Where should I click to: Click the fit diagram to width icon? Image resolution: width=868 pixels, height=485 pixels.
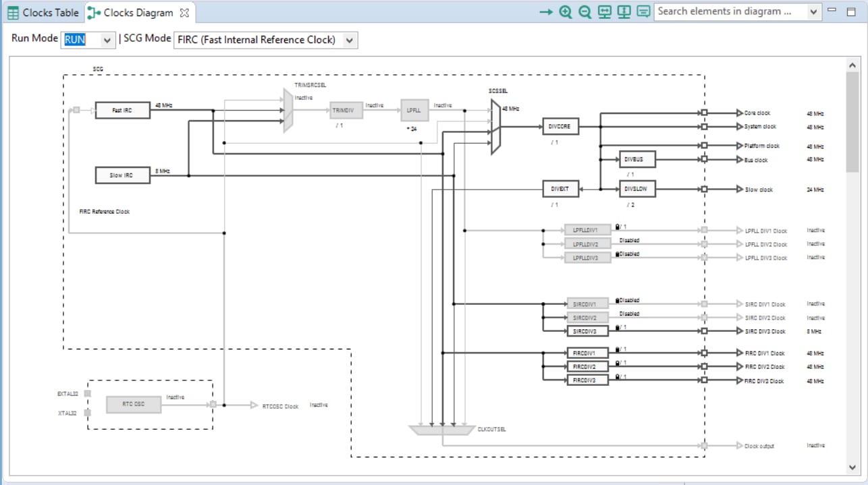click(x=605, y=12)
